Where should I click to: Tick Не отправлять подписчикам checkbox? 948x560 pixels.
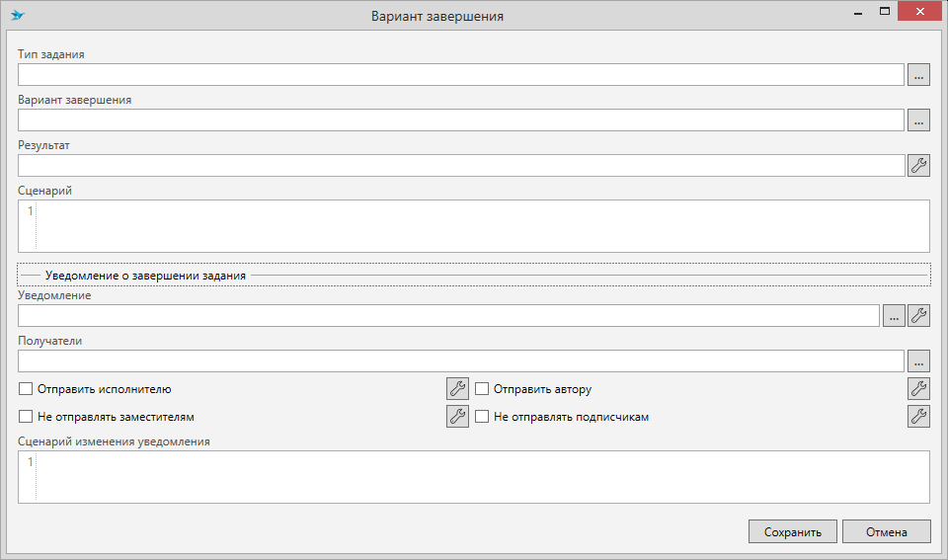(483, 417)
